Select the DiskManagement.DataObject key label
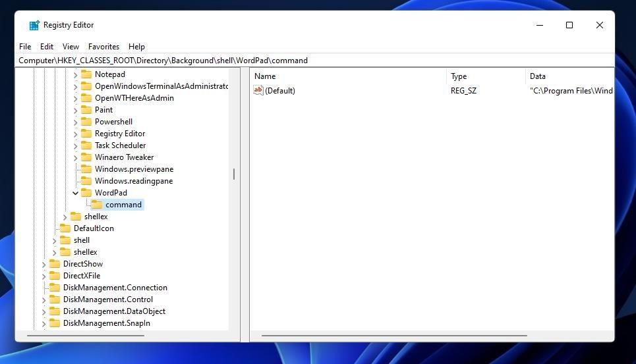Viewport: 636px width, 364px height. pos(115,311)
